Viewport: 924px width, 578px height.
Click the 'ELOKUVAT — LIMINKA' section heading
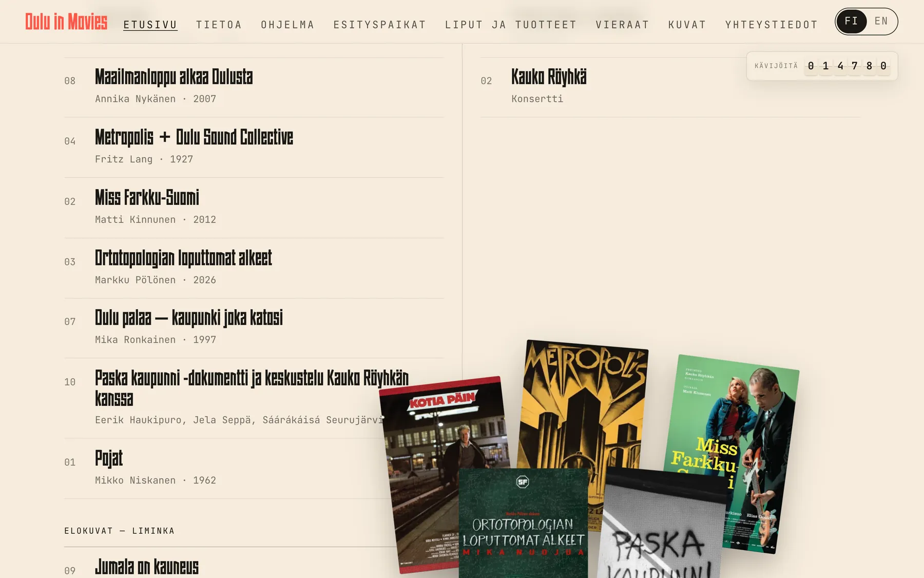click(x=119, y=531)
